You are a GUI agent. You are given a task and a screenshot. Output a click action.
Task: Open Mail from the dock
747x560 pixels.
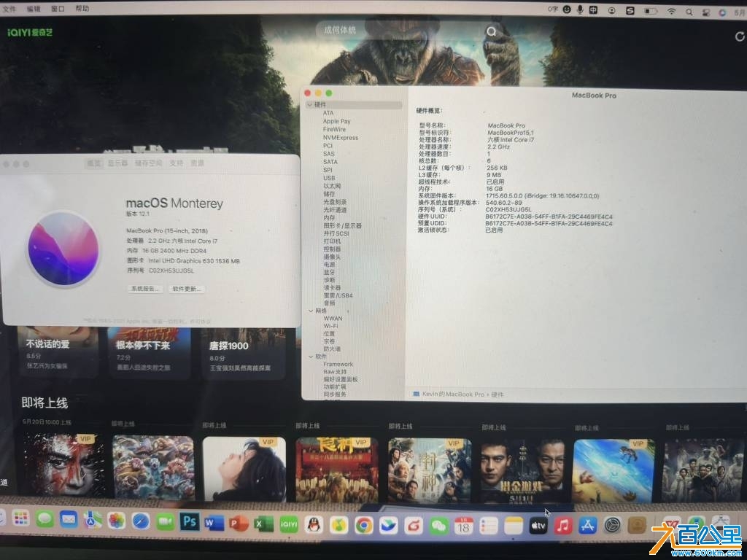point(69,518)
